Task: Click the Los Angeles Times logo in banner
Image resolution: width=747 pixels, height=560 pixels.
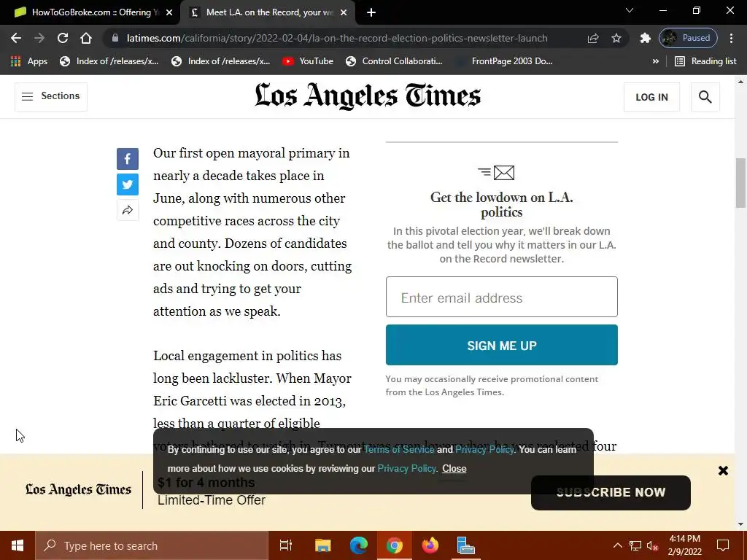Action: coord(78,489)
